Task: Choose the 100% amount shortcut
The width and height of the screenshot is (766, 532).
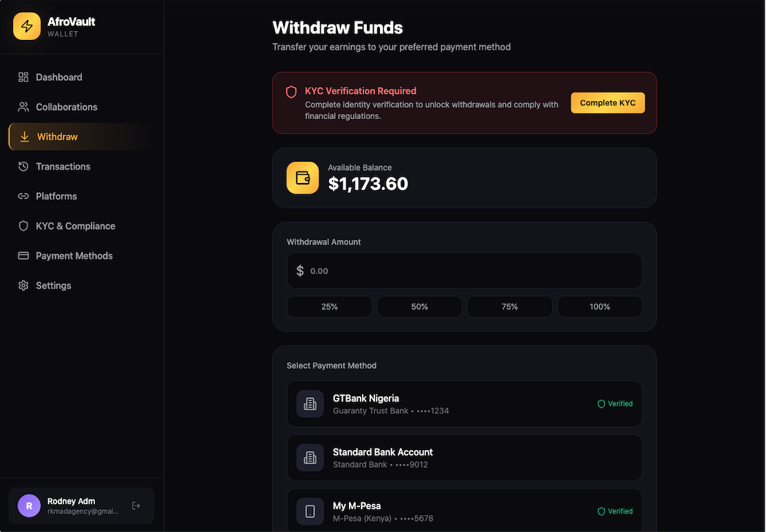Action: pyautogui.click(x=599, y=307)
